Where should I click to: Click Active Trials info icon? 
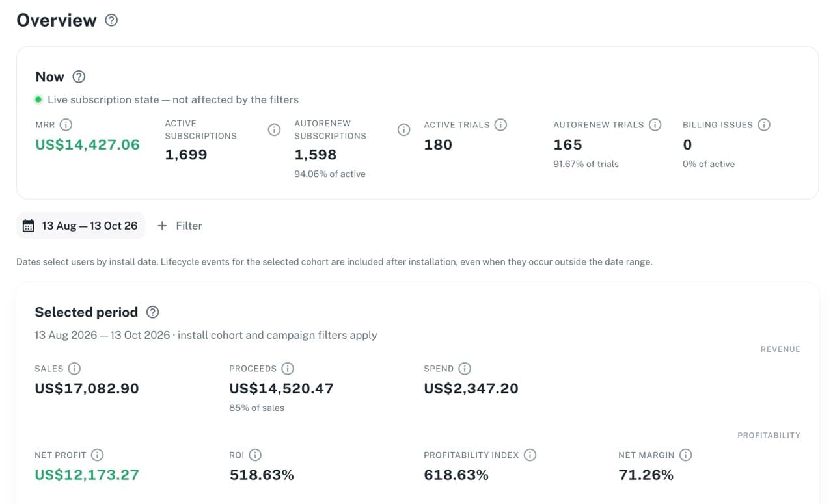500,124
